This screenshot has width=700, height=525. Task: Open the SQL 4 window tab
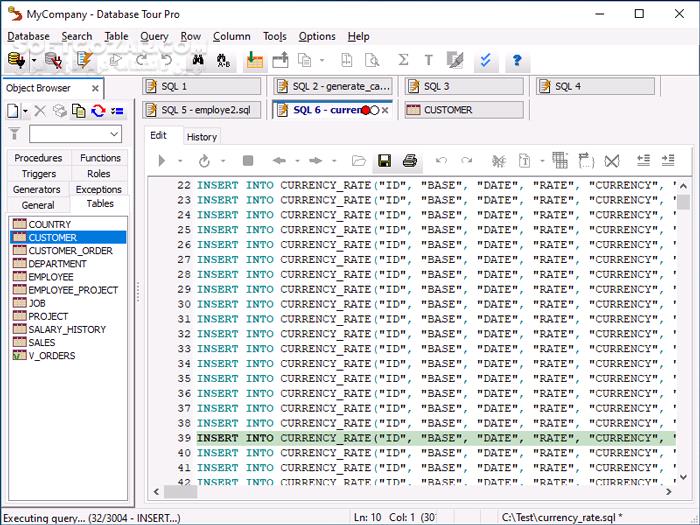[x=596, y=86]
